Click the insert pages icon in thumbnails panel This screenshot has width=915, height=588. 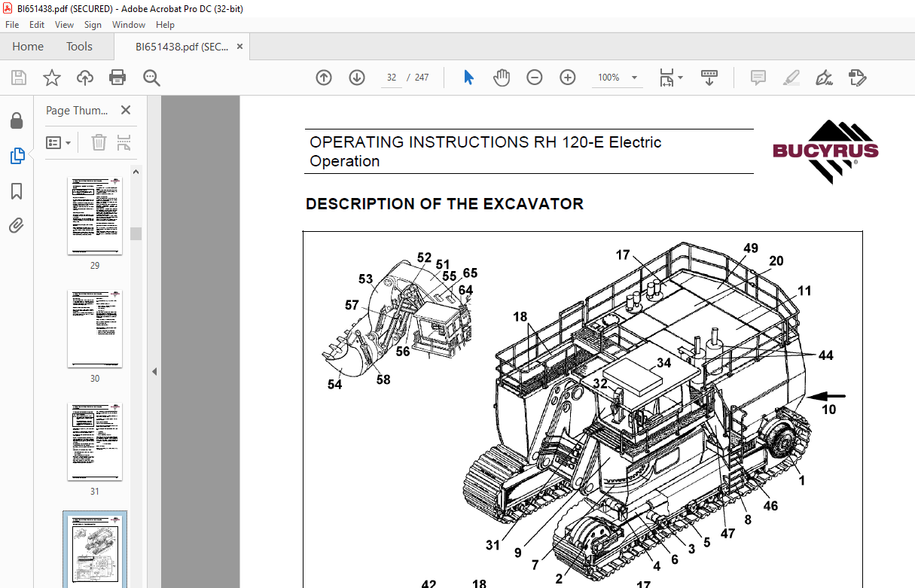pyautogui.click(x=124, y=142)
